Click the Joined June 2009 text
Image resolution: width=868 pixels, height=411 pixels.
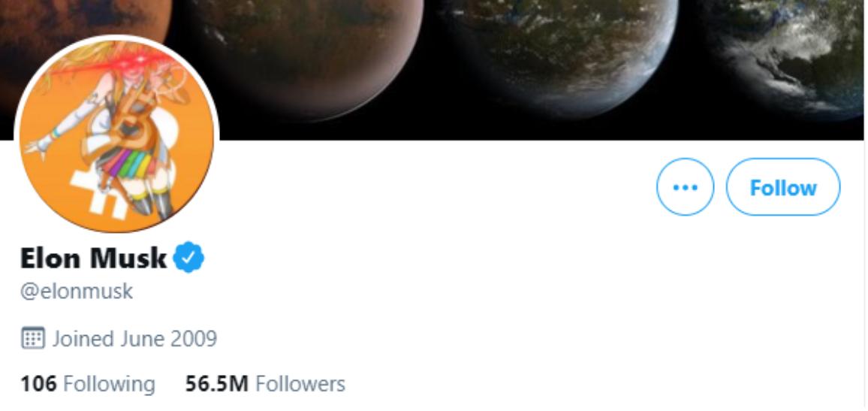click(x=134, y=338)
